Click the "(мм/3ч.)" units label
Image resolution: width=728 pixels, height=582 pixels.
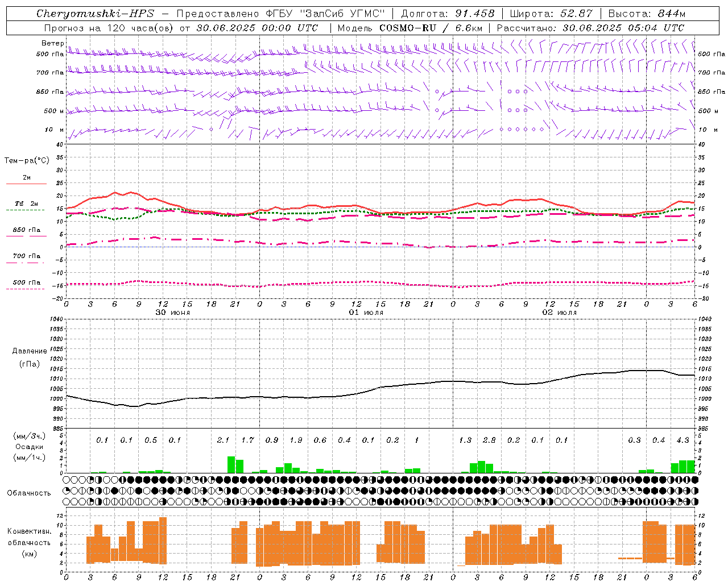click(29, 436)
